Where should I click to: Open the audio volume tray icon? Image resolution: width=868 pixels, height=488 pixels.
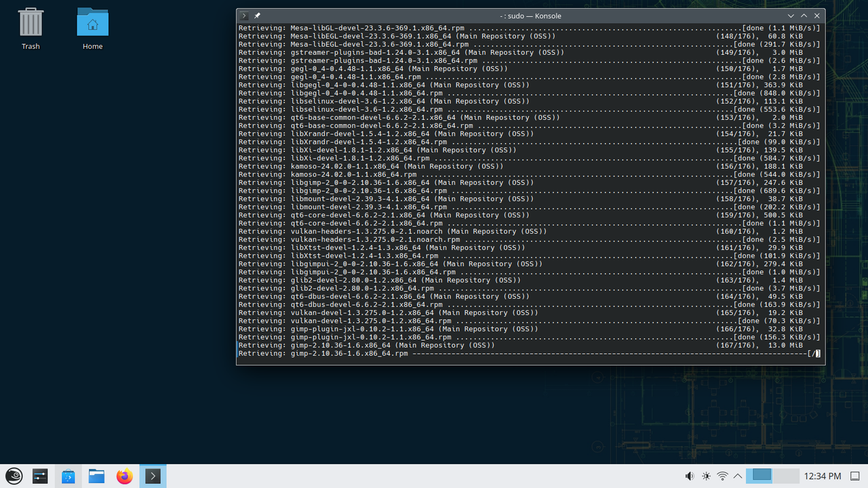pyautogui.click(x=690, y=476)
